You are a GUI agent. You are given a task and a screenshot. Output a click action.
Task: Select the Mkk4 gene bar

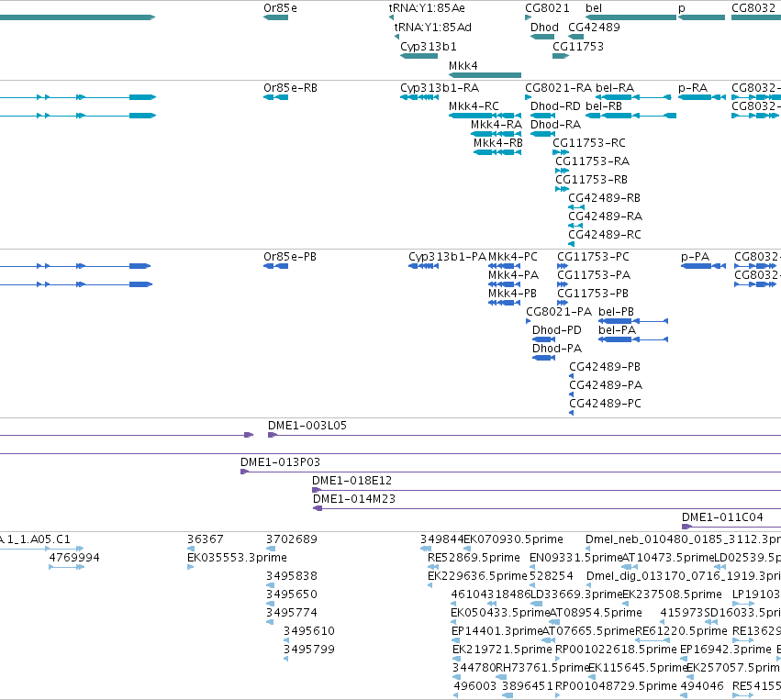pyautogui.click(x=485, y=75)
